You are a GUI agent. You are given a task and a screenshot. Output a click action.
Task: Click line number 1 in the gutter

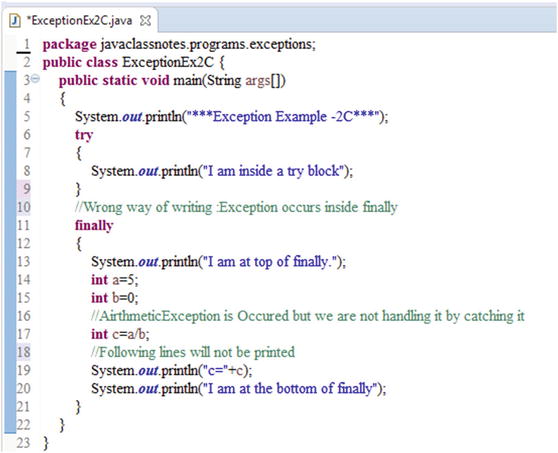tap(26, 44)
